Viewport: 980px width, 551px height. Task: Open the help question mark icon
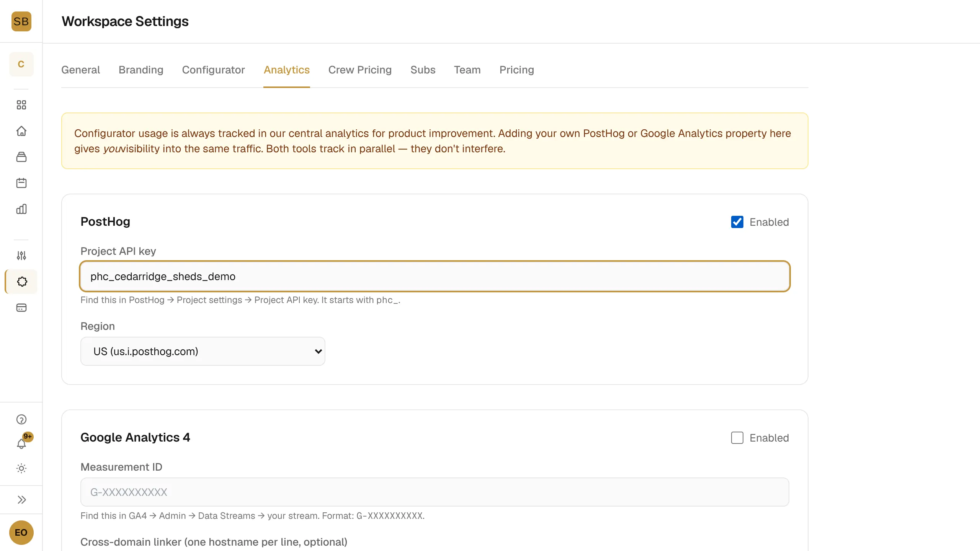click(21, 420)
